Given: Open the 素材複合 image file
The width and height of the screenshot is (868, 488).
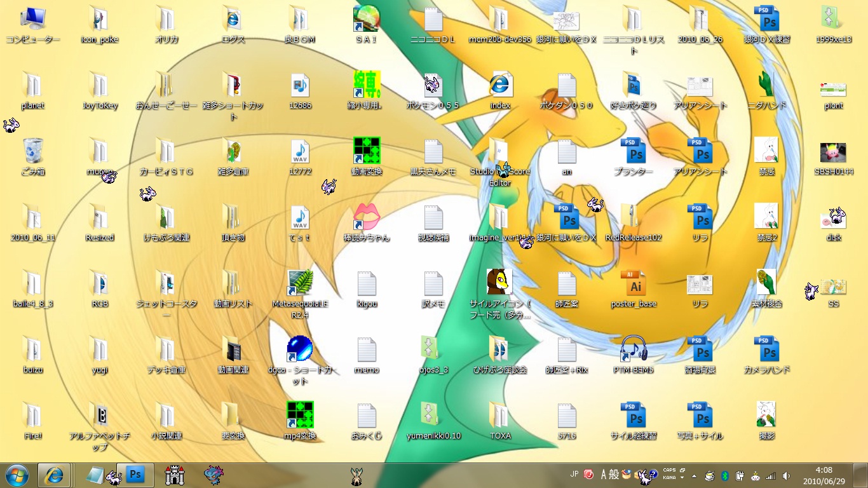Looking at the screenshot, I should click(x=767, y=290).
